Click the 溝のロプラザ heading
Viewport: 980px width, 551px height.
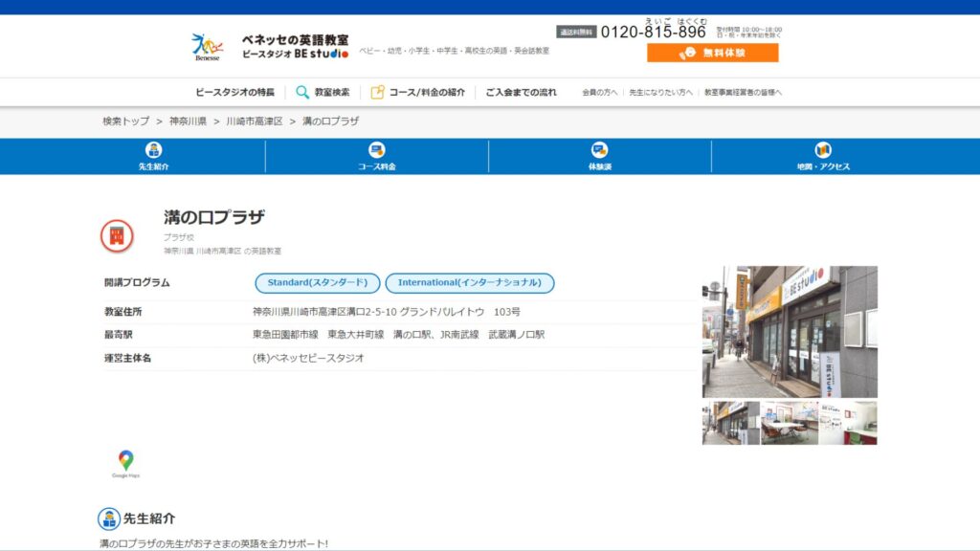coord(213,217)
